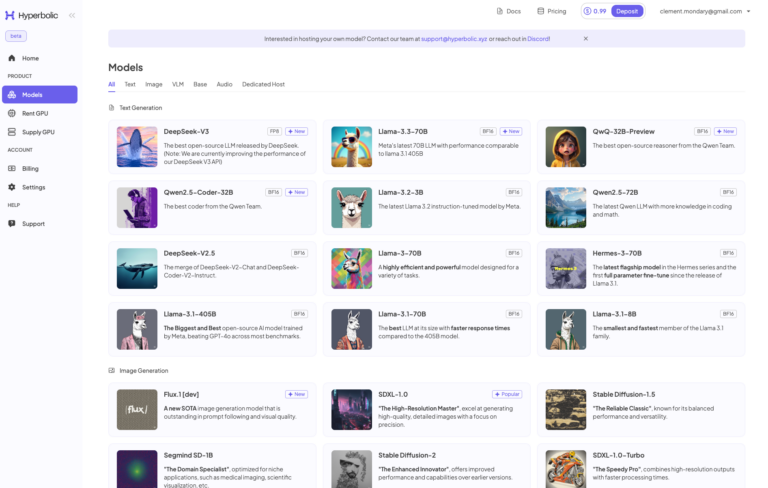Dismiss the hosting banner
This screenshot has width=768, height=488.
[586, 39]
